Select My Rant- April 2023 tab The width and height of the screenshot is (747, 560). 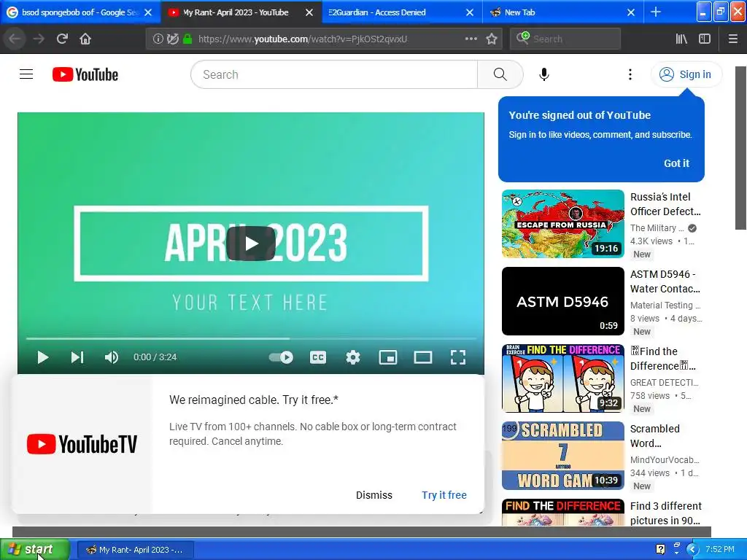(236, 12)
